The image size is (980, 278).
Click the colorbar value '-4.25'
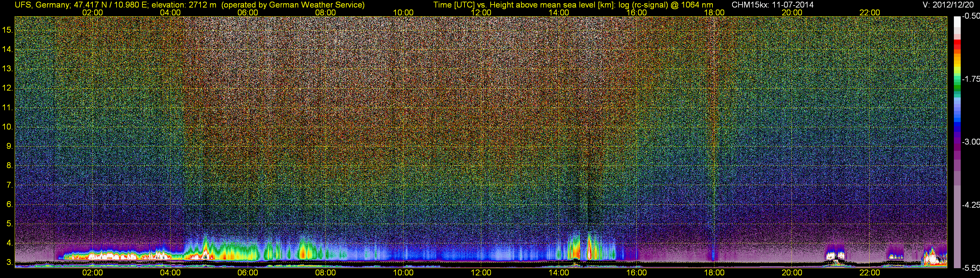pos(971,205)
